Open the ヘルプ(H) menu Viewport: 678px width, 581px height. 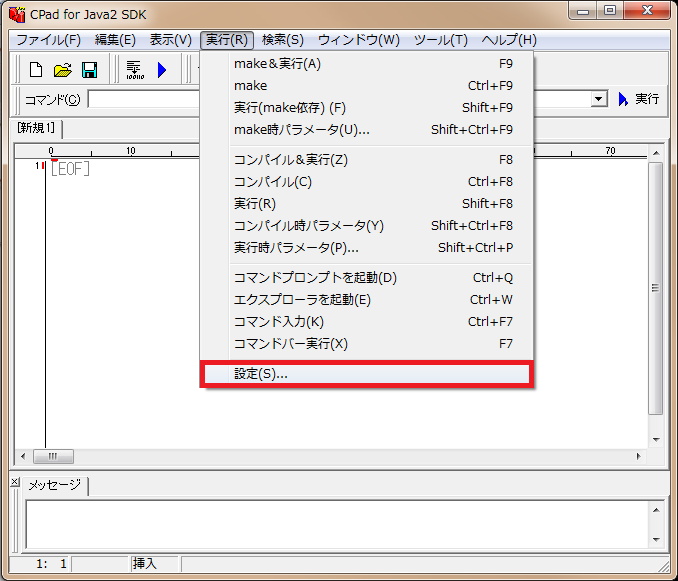click(x=509, y=40)
